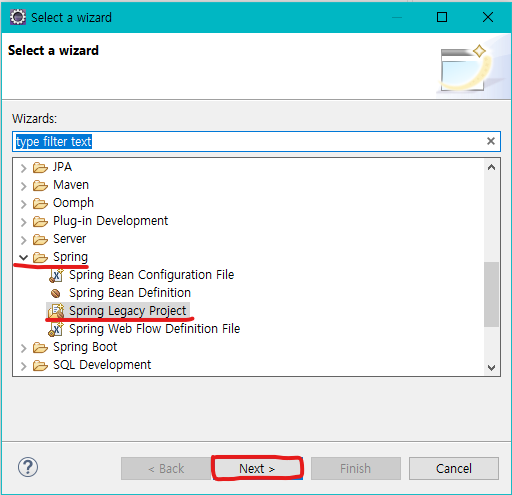Select Spring Web Flow Definition File entry
The height and width of the screenshot is (495, 512).
pyautogui.click(x=155, y=329)
